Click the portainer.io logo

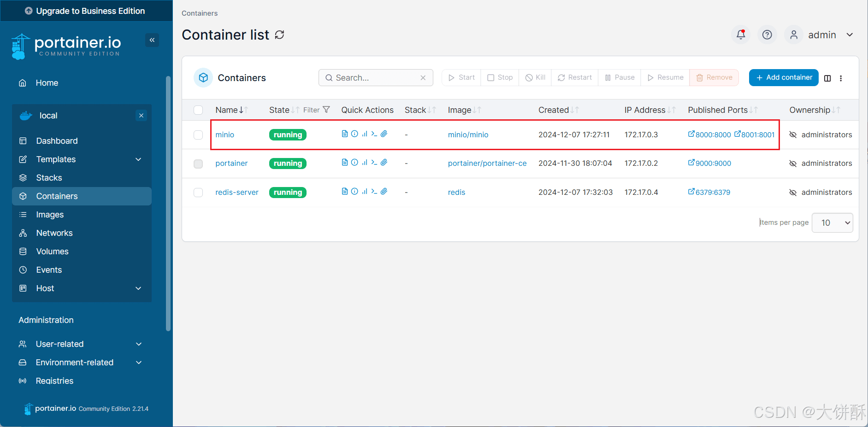point(66,46)
